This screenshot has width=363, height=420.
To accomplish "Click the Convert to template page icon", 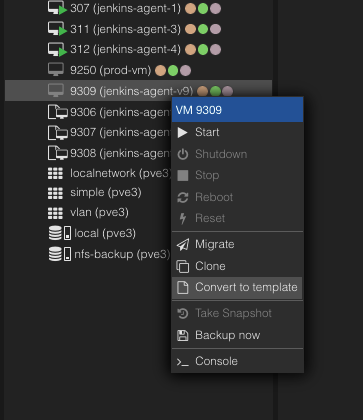I will pyautogui.click(x=183, y=287).
